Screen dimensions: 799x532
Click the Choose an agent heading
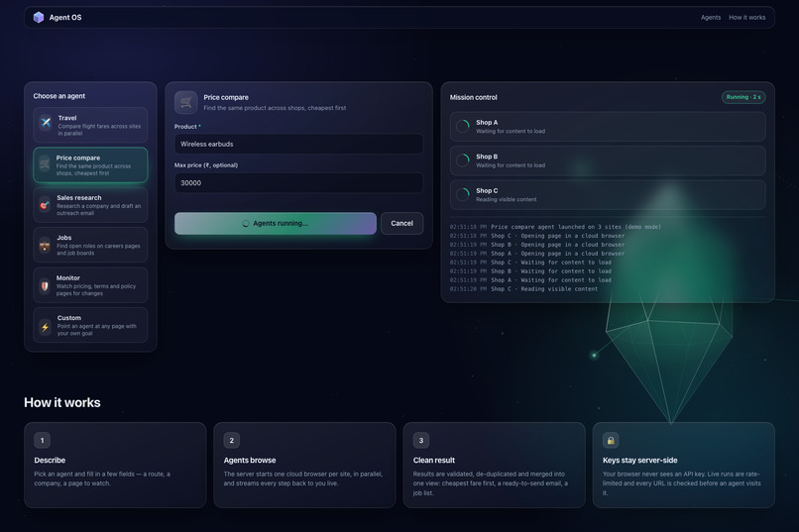click(59, 96)
